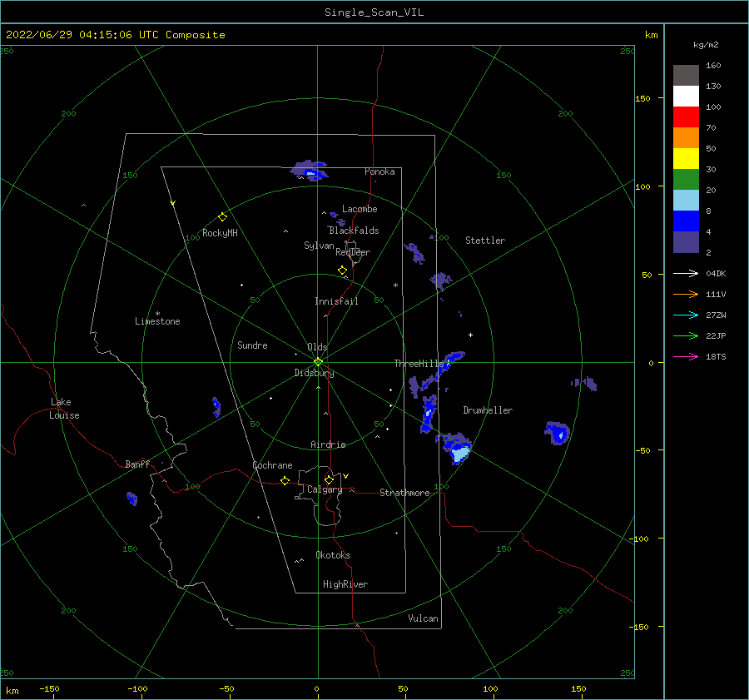The width and height of the screenshot is (749, 700).
Task: Select the orange 50-70 color swatch
Action: pos(686,138)
